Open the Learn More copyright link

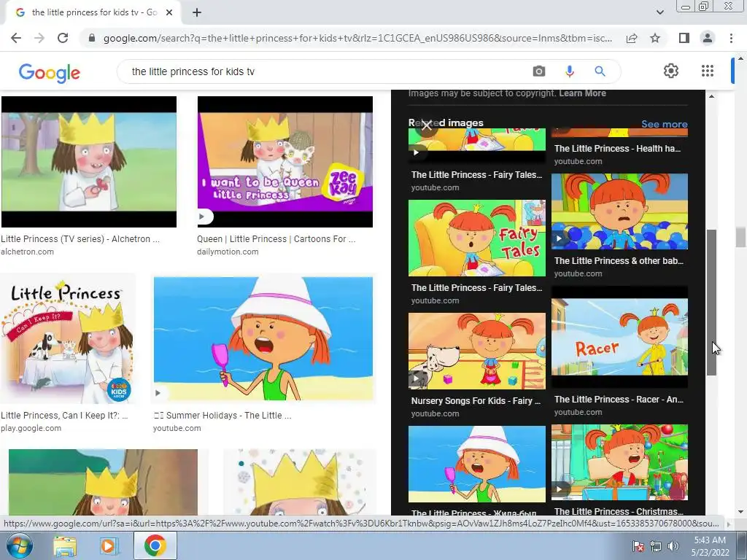click(582, 93)
